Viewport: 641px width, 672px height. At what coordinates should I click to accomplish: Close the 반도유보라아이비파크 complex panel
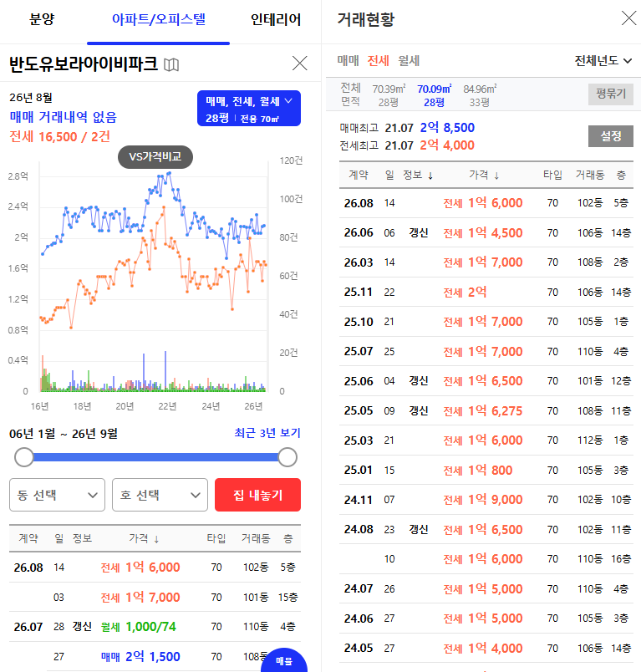tap(299, 63)
